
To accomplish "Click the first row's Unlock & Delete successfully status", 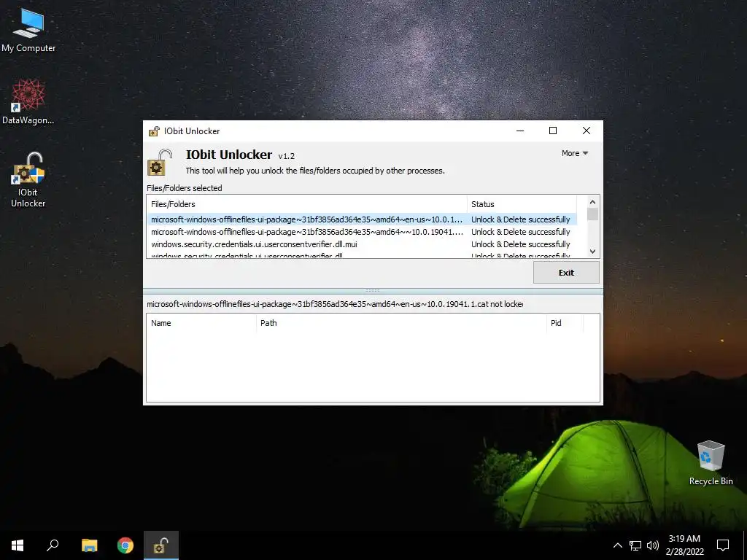I will [x=521, y=219].
